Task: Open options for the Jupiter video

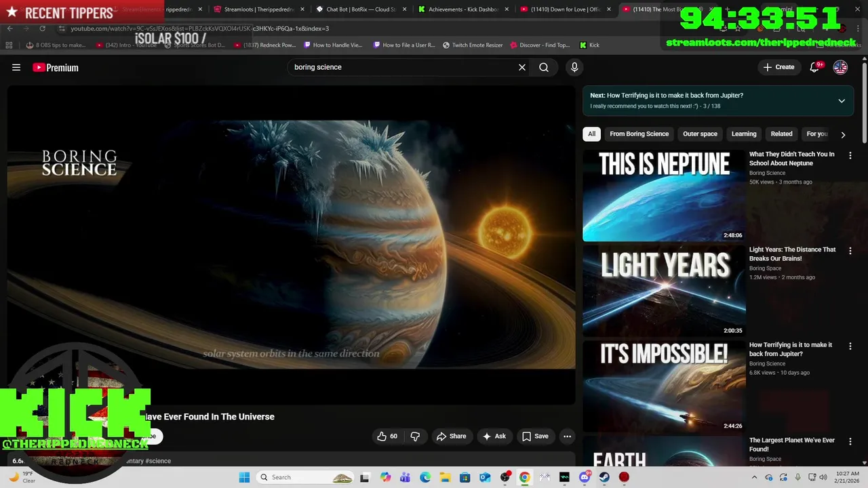Action: click(x=850, y=346)
